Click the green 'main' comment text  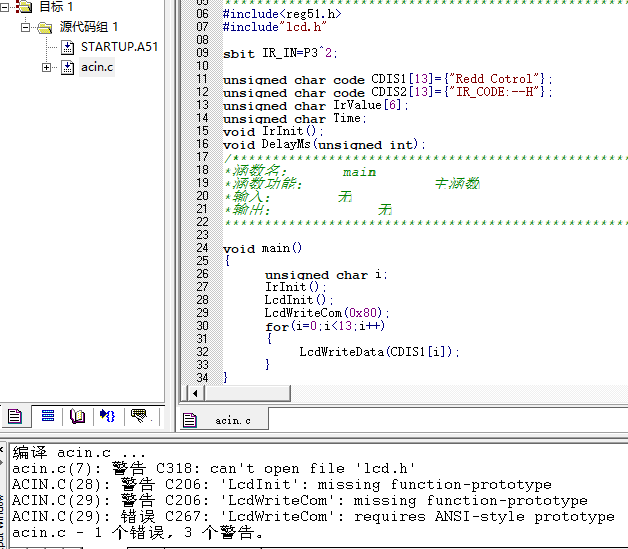pos(359,172)
